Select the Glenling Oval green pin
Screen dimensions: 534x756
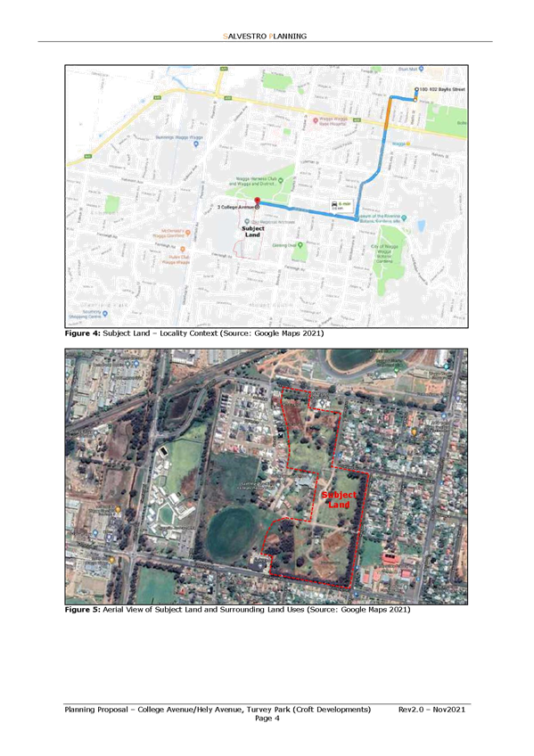300,245
